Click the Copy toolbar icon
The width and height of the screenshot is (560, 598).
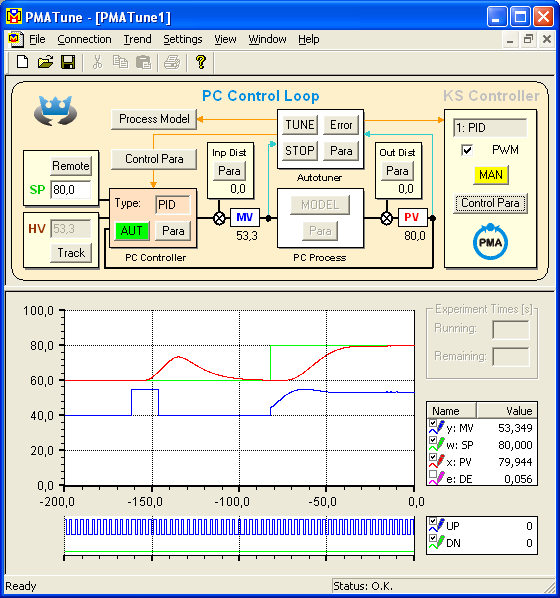(x=121, y=62)
